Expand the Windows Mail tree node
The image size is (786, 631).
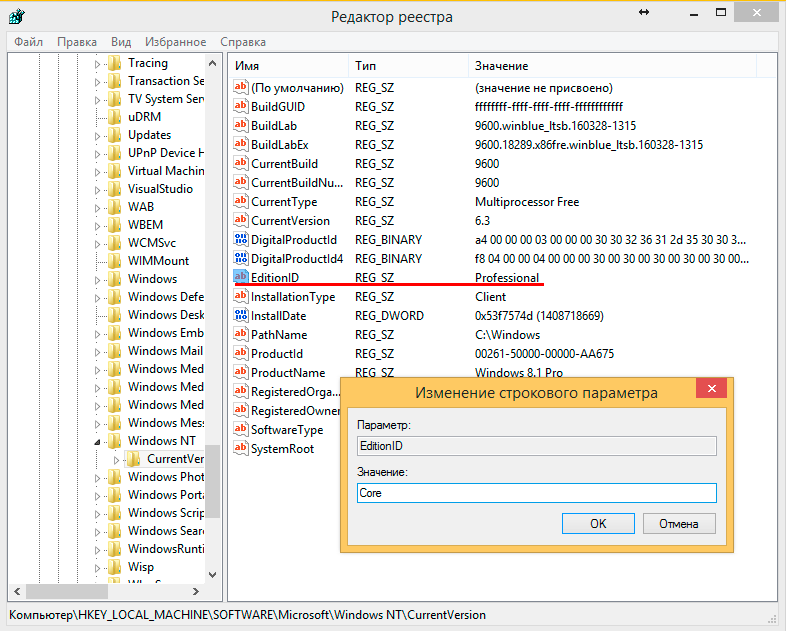97,352
